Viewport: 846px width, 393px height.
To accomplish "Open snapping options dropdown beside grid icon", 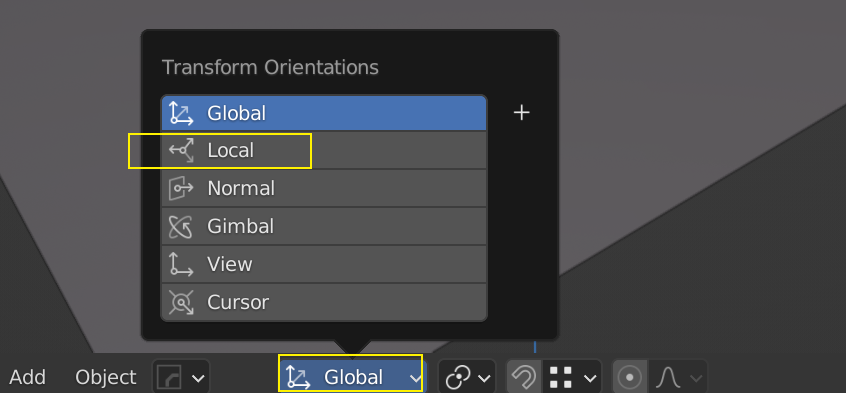I will (x=590, y=378).
